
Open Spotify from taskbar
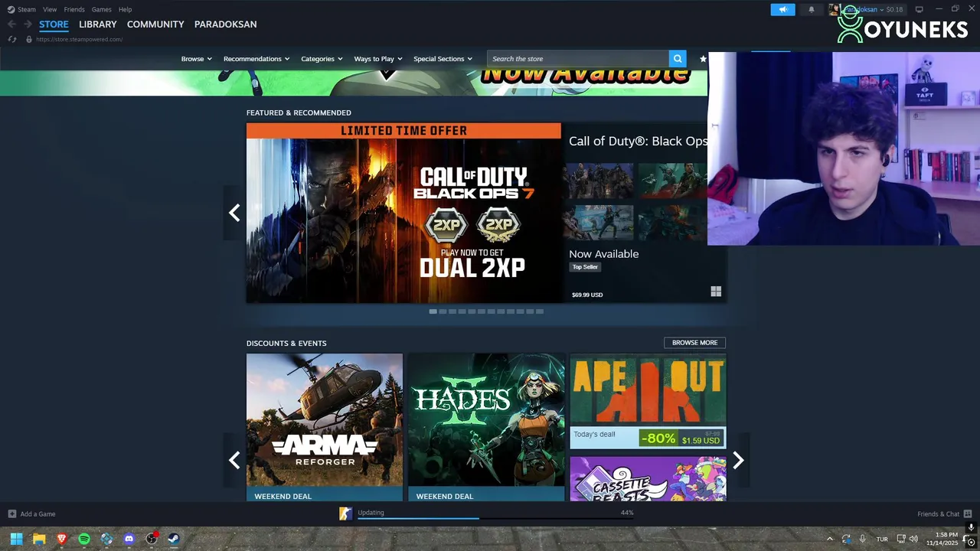84,539
